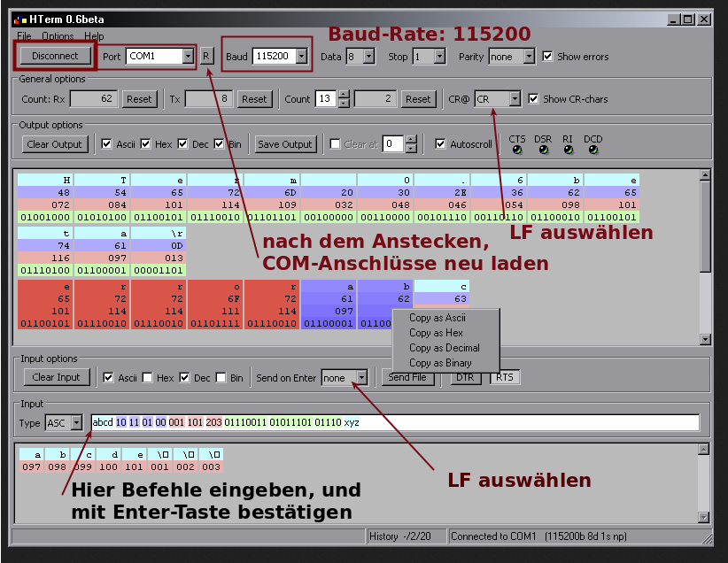Screen dimensions: 728x563
Task: Click into the command input text field
Action: tap(531, 422)
